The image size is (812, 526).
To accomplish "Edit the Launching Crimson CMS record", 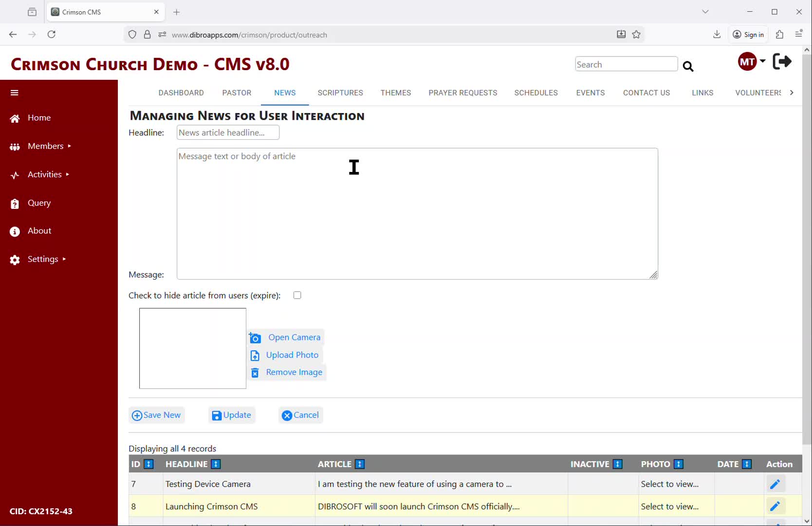I will (x=775, y=507).
